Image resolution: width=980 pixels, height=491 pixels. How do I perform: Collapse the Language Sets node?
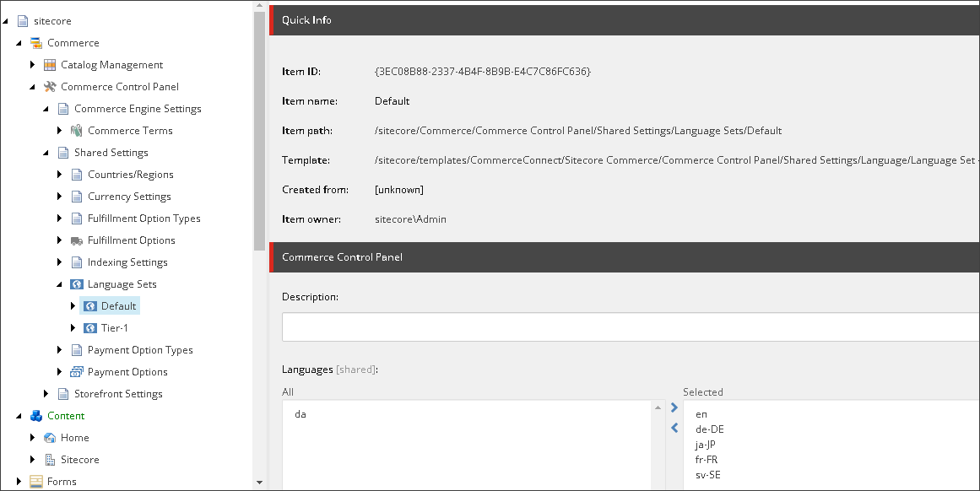point(59,285)
